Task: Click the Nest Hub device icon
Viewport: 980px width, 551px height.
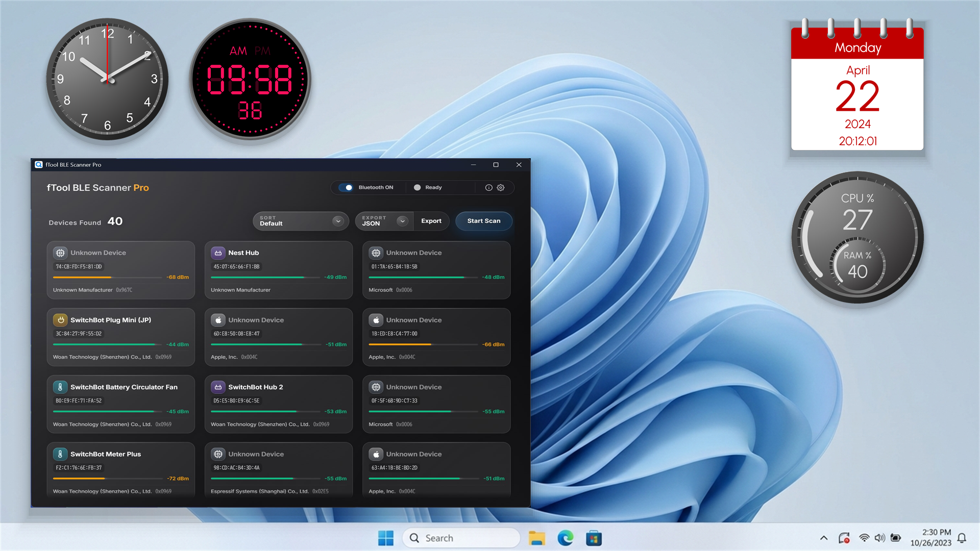Action: [218, 253]
